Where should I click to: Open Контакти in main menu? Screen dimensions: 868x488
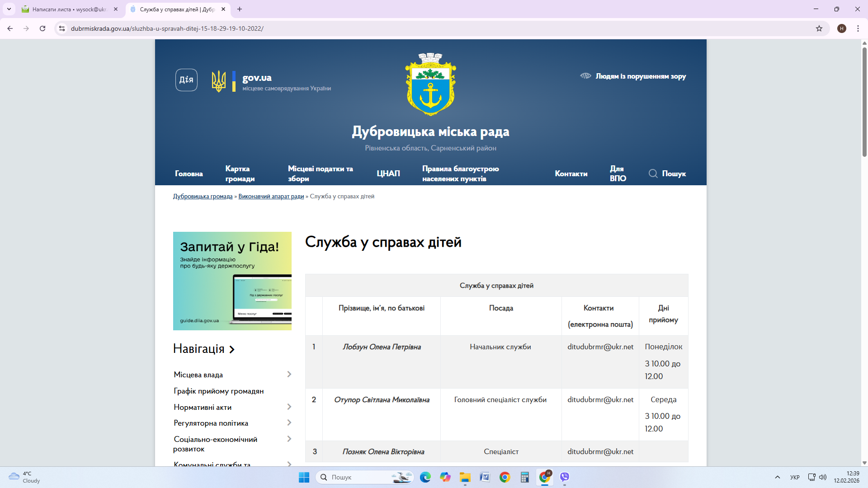coord(571,174)
